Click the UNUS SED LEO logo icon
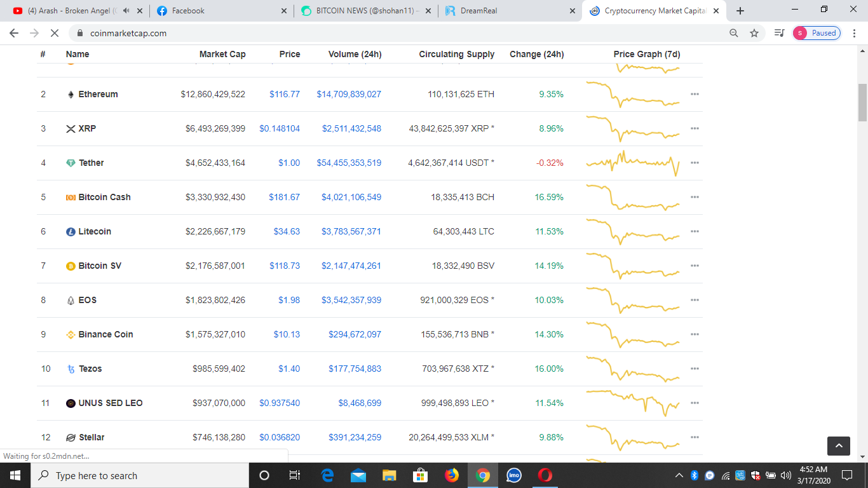Image resolution: width=868 pixels, height=488 pixels. coord(71,403)
